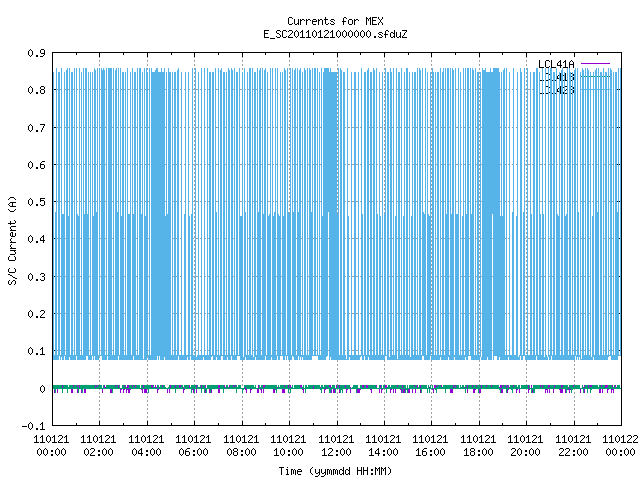Click the LCL41A legend label
Screen dimensions: 640x480
tap(556, 64)
